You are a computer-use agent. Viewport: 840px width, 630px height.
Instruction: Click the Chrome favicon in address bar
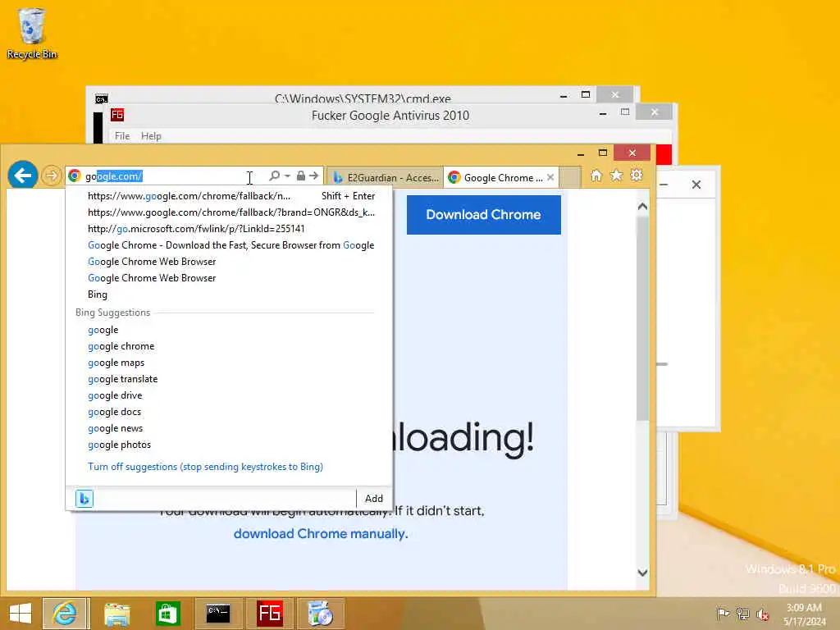75,176
